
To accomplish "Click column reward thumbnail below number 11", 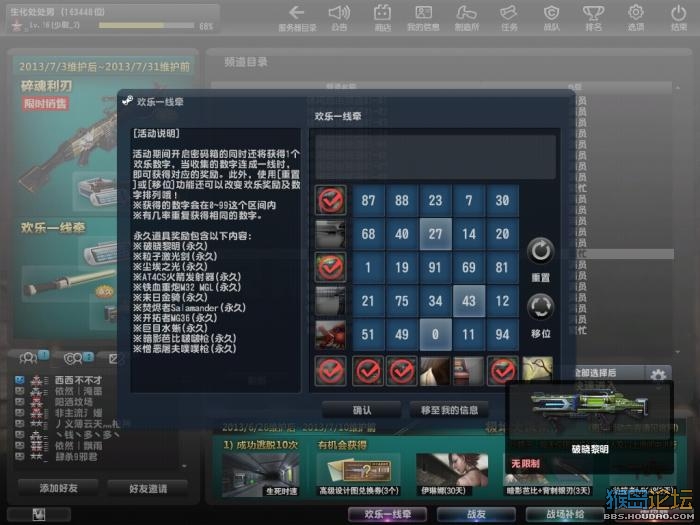I will 469,371.
